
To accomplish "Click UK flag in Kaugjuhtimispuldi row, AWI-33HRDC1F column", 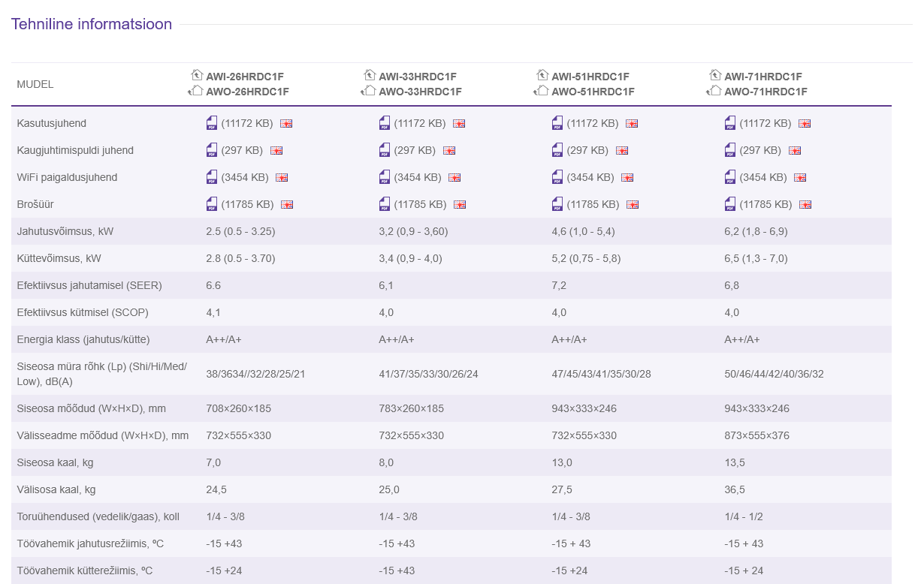I will click(x=449, y=151).
